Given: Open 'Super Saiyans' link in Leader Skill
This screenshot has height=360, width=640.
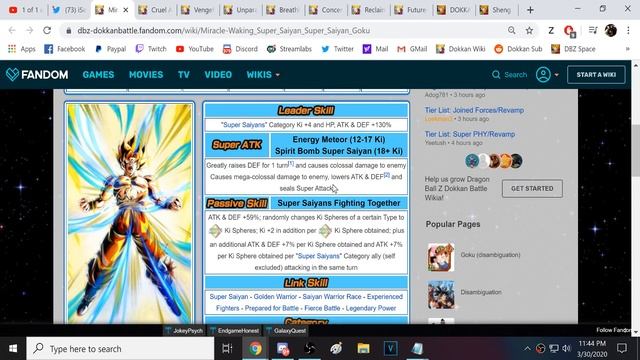Looking at the screenshot, I should pos(244,125).
